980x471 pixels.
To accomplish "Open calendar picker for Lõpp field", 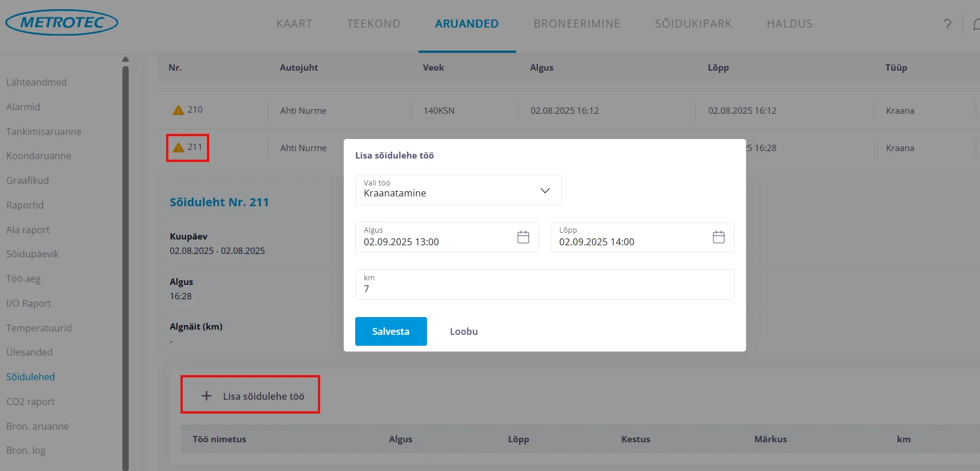I will pyautogui.click(x=718, y=237).
